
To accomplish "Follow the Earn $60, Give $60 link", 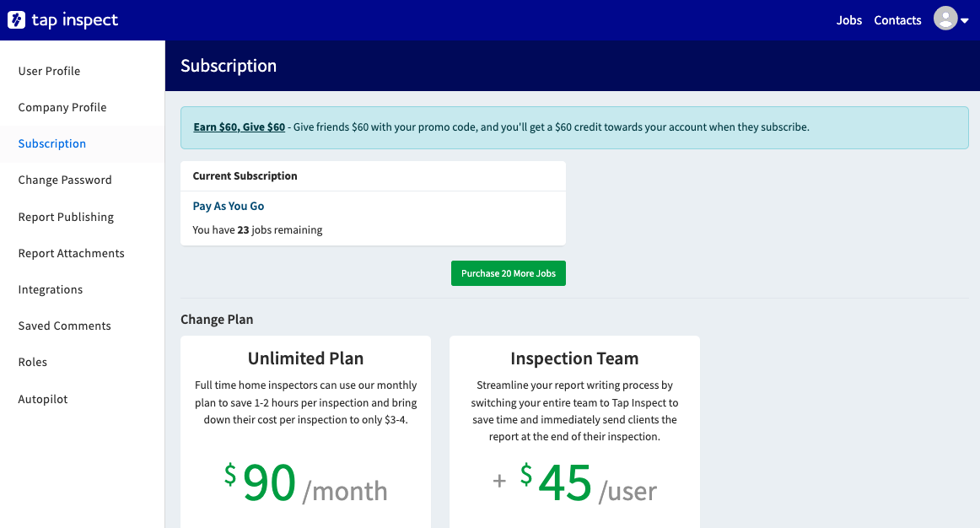I will [x=240, y=127].
